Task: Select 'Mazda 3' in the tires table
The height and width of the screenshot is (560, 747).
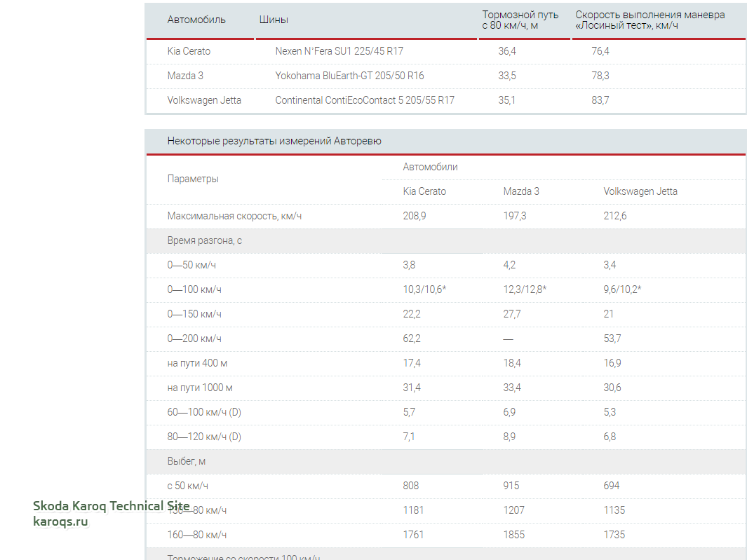Action: 185,76
